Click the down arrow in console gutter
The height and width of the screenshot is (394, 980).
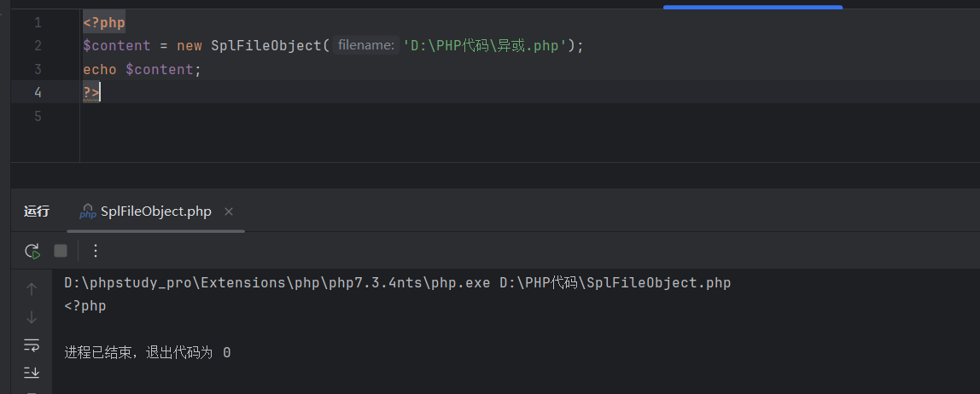point(32,317)
